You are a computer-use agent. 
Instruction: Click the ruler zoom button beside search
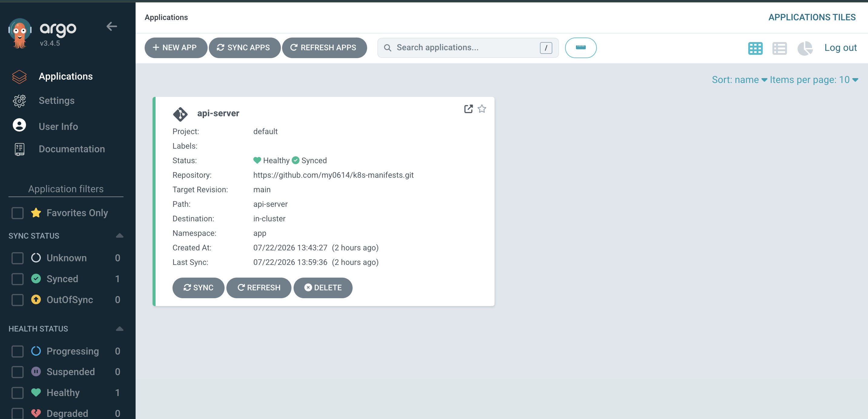(580, 48)
